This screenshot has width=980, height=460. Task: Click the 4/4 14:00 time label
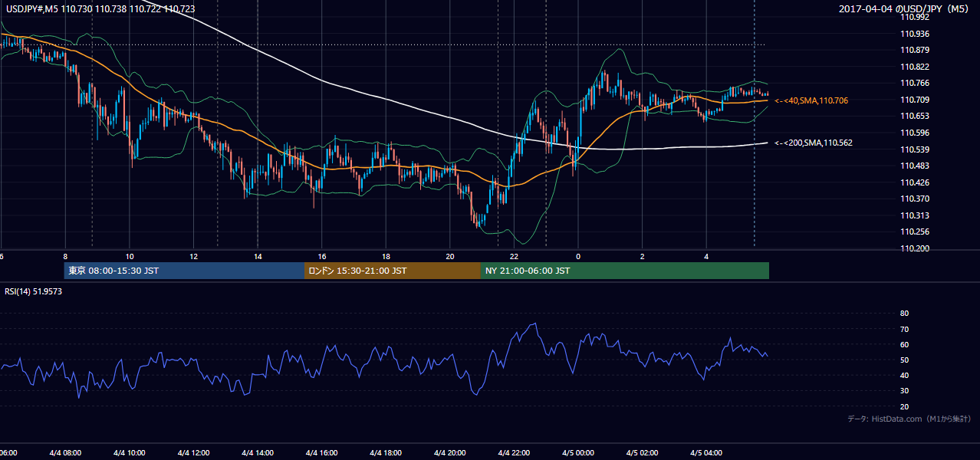pos(258,452)
